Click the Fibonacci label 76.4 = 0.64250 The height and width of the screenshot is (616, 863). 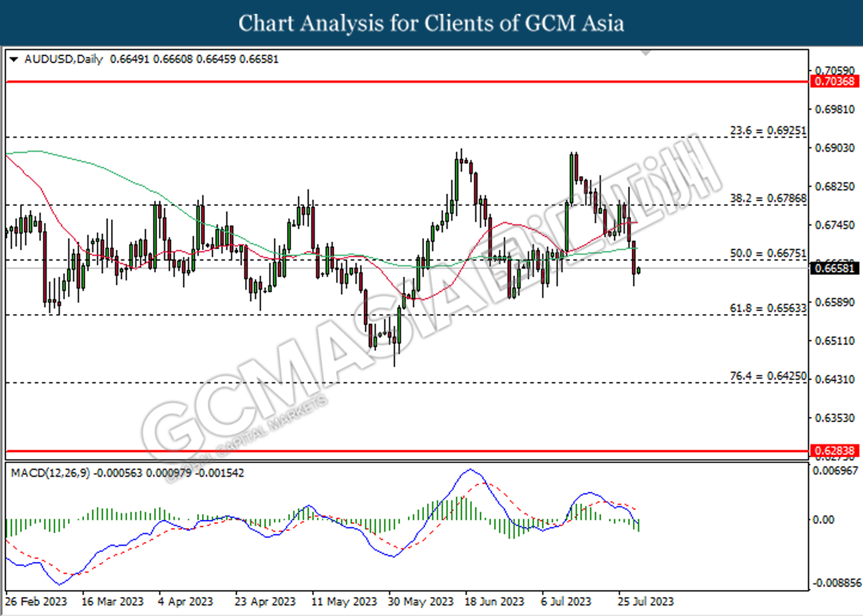coord(768,376)
